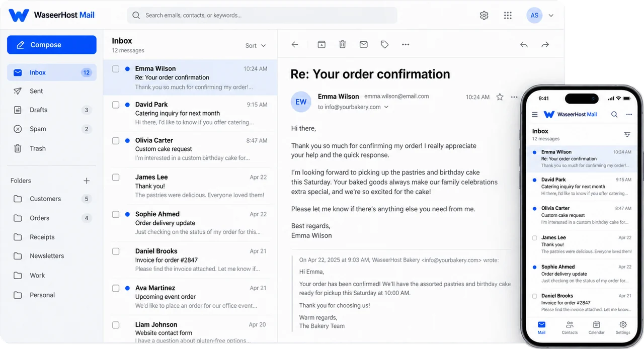Open the Customers folder
The image size is (644, 349).
click(x=52, y=199)
